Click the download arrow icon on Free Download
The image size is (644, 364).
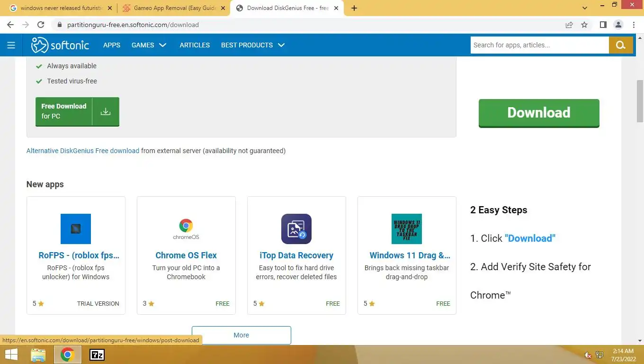[x=106, y=111]
